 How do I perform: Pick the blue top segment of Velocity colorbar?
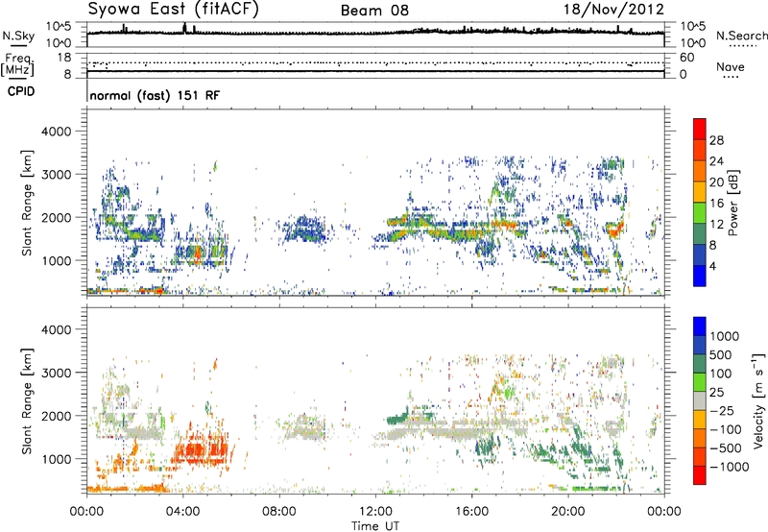pyautogui.click(x=700, y=326)
